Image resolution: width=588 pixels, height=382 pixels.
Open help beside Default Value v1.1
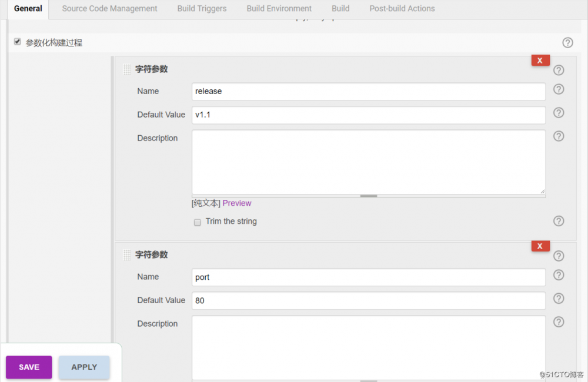tap(559, 113)
